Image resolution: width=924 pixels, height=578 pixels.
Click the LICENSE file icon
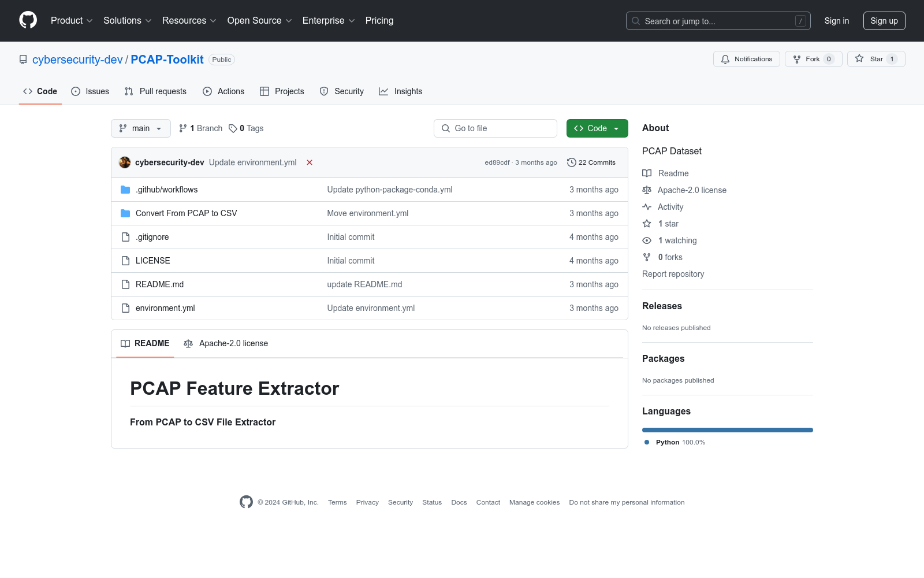125,261
